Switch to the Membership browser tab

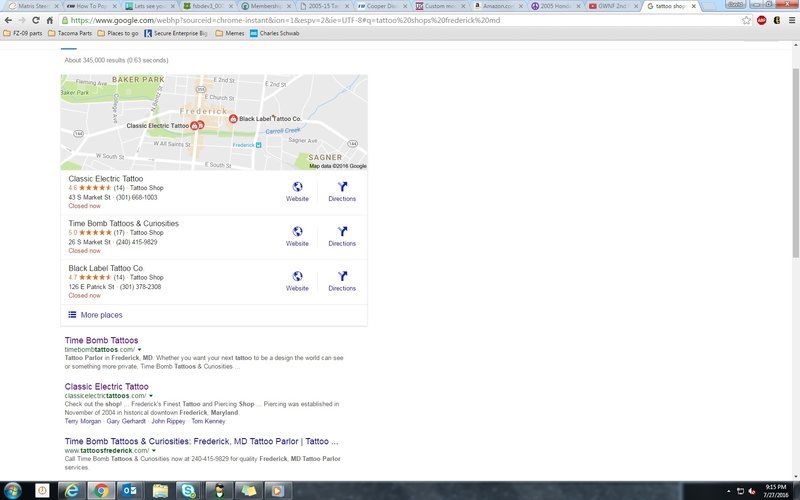tap(264, 6)
